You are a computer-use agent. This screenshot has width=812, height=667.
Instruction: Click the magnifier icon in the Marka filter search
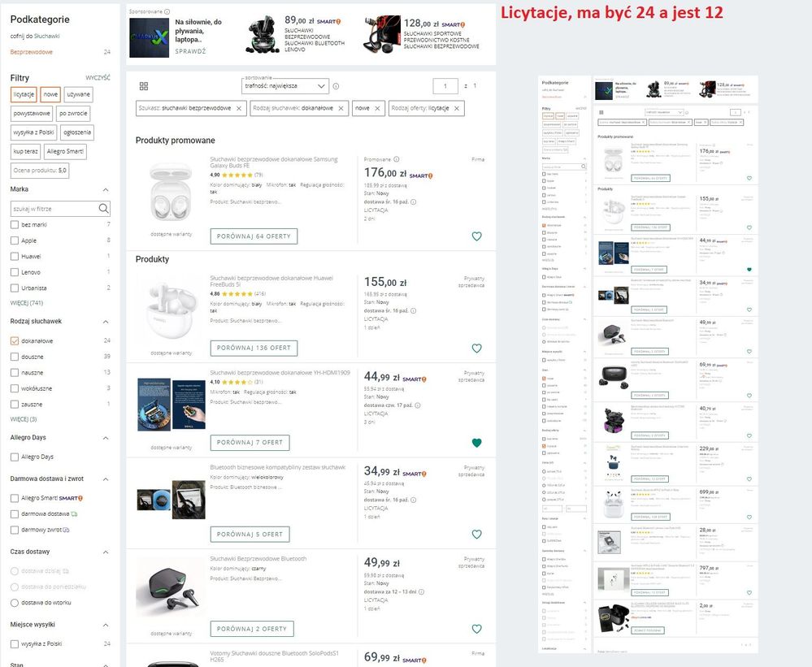103,209
